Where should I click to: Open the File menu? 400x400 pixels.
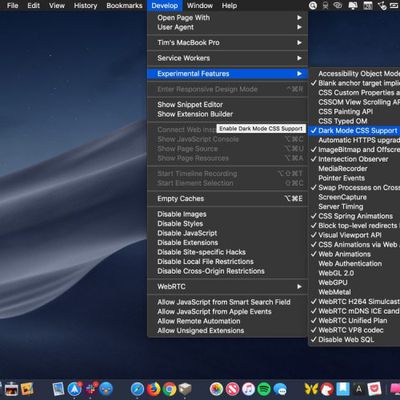[x=13, y=6]
